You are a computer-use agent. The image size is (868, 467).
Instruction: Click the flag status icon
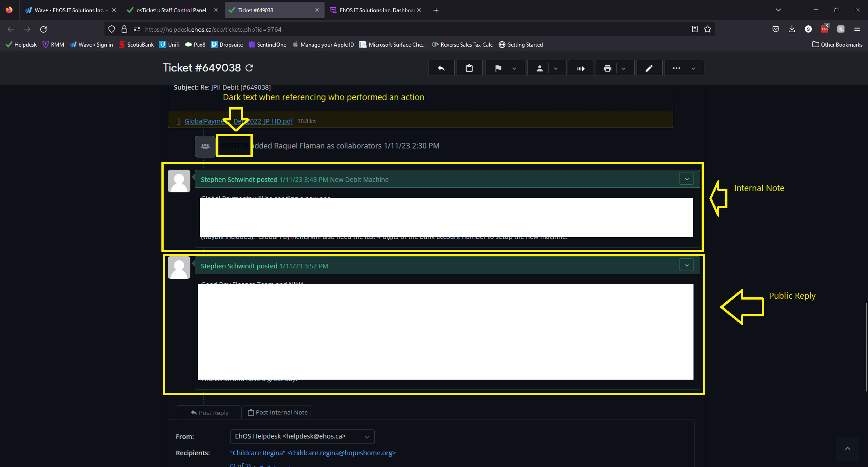tap(498, 68)
